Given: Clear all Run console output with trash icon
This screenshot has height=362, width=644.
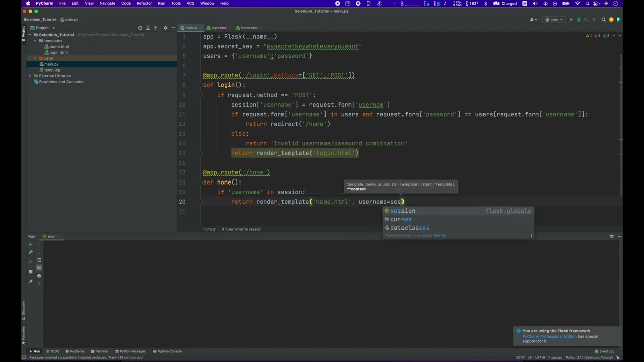Looking at the screenshot, I should (x=39, y=283).
